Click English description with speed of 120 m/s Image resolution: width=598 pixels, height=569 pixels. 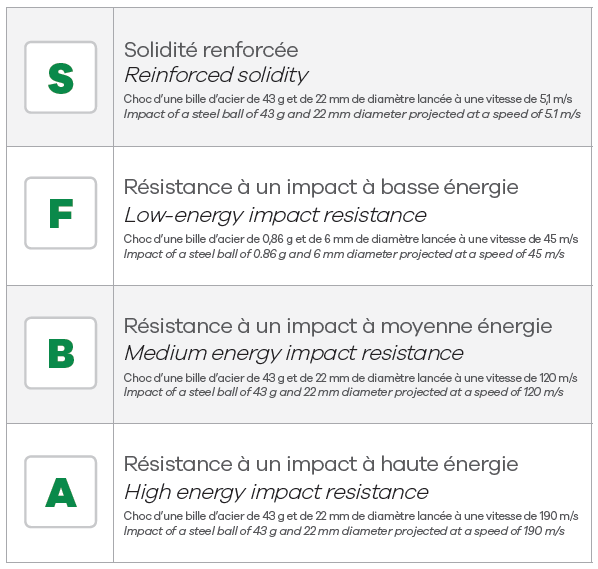click(344, 392)
